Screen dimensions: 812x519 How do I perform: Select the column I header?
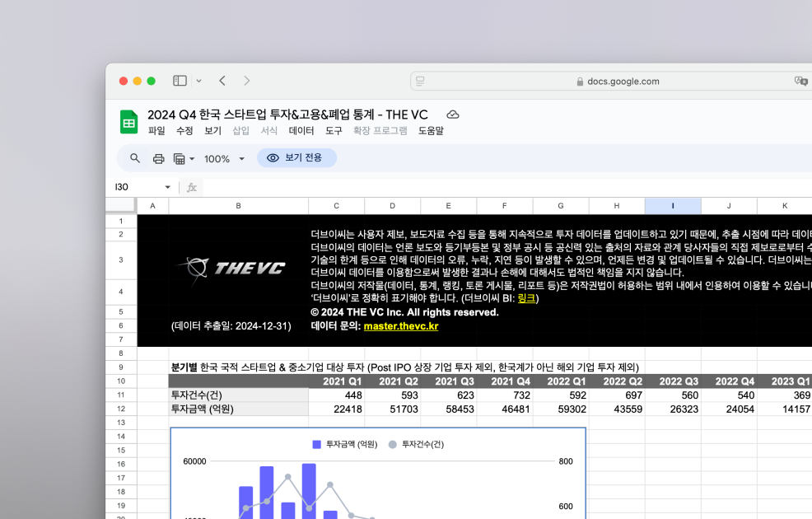pyautogui.click(x=673, y=205)
